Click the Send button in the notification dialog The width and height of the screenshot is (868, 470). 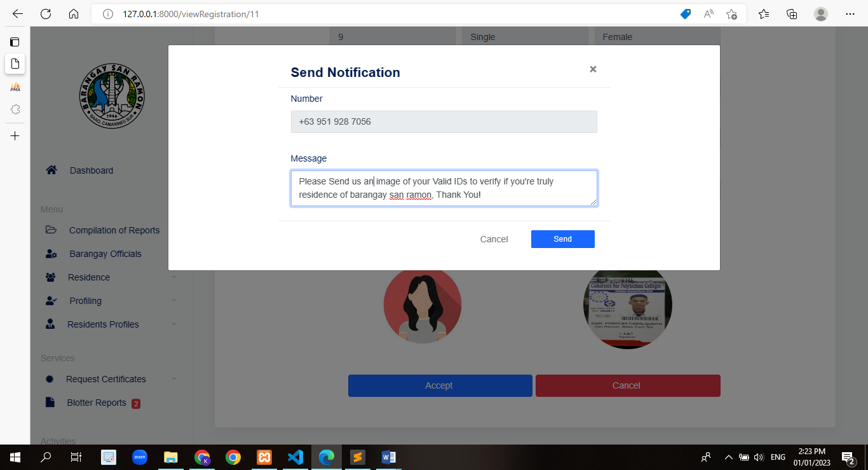[x=562, y=238]
